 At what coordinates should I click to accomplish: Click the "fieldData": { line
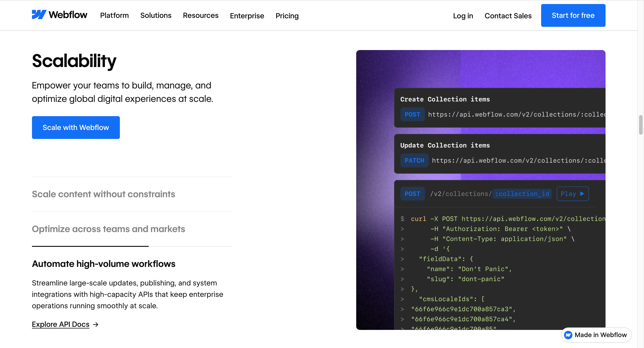[446, 259]
